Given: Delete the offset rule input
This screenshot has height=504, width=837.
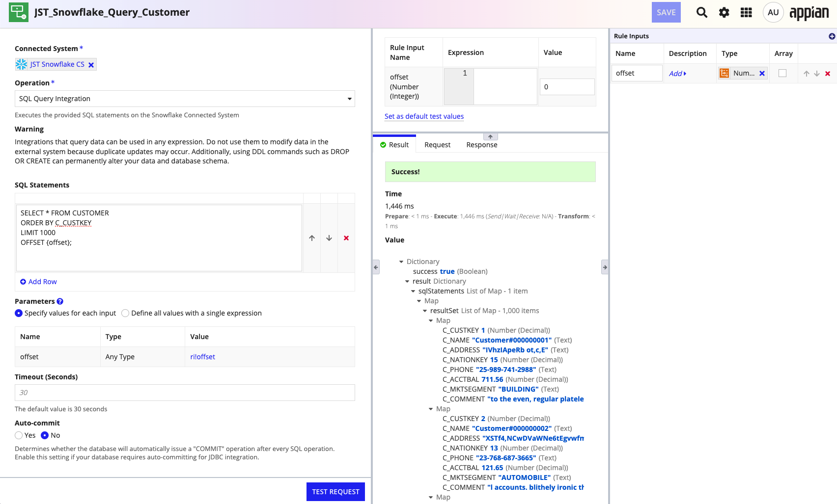Looking at the screenshot, I should (828, 74).
